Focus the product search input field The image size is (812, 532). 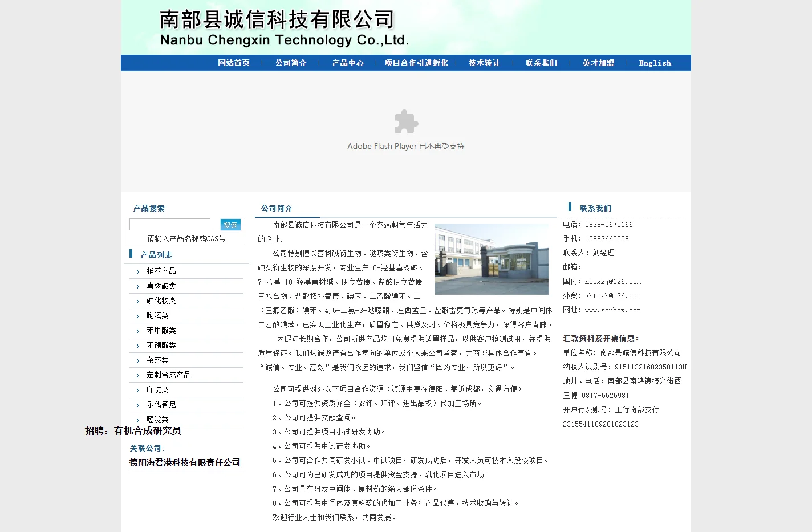point(170,225)
